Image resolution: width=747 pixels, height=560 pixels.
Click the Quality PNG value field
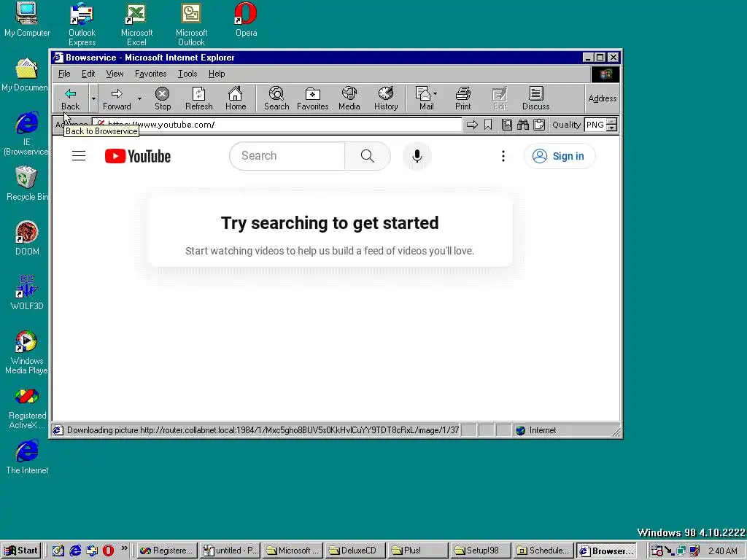(x=595, y=125)
